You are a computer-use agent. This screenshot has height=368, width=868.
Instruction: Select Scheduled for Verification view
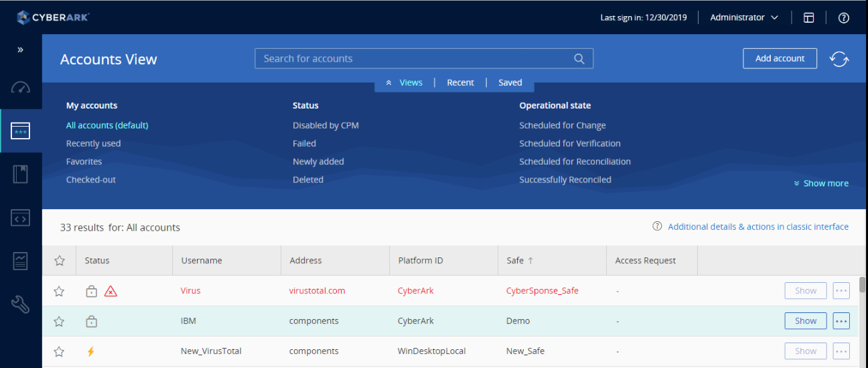click(570, 143)
